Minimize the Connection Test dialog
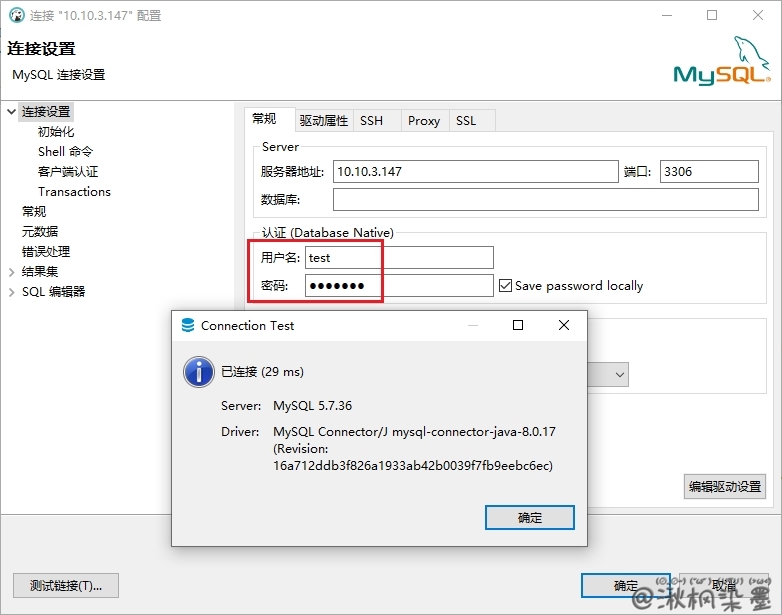The height and width of the screenshot is (615, 782). click(472, 325)
